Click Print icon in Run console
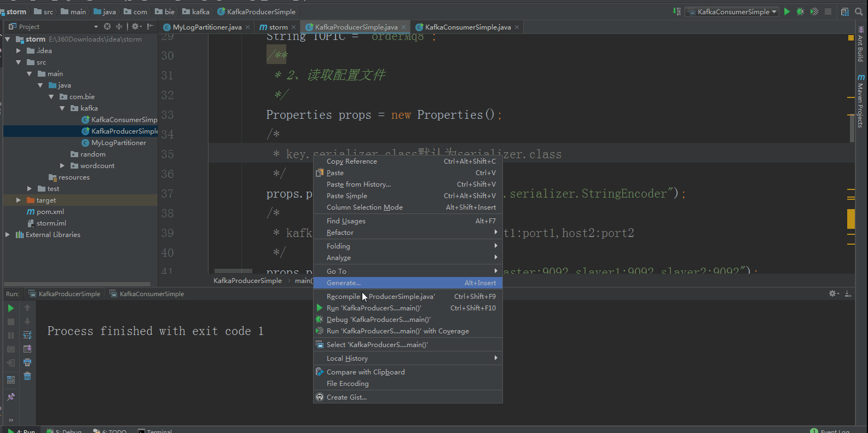The height and width of the screenshot is (433, 868). [x=27, y=362]
